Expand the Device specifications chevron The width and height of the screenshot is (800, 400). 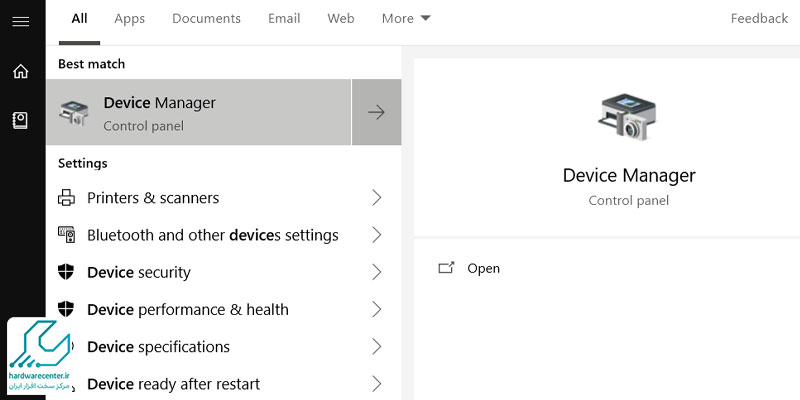click(376, 347)
